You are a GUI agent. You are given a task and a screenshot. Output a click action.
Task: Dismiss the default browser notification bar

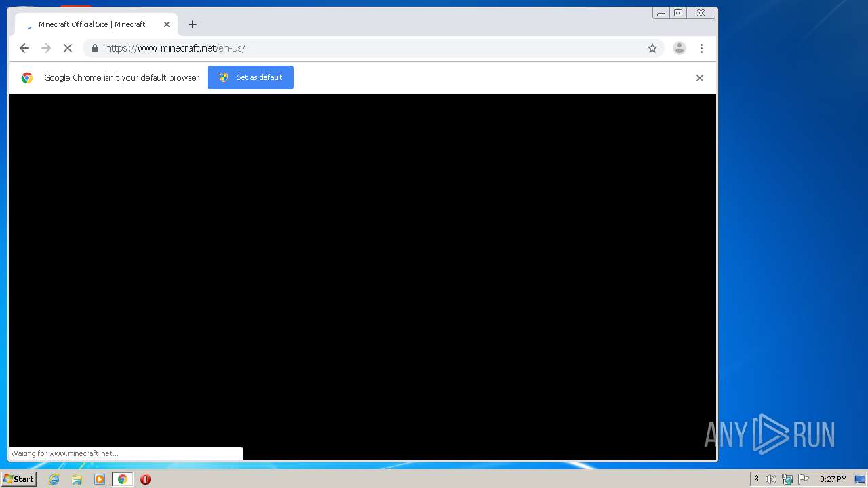tap(700, 78)
